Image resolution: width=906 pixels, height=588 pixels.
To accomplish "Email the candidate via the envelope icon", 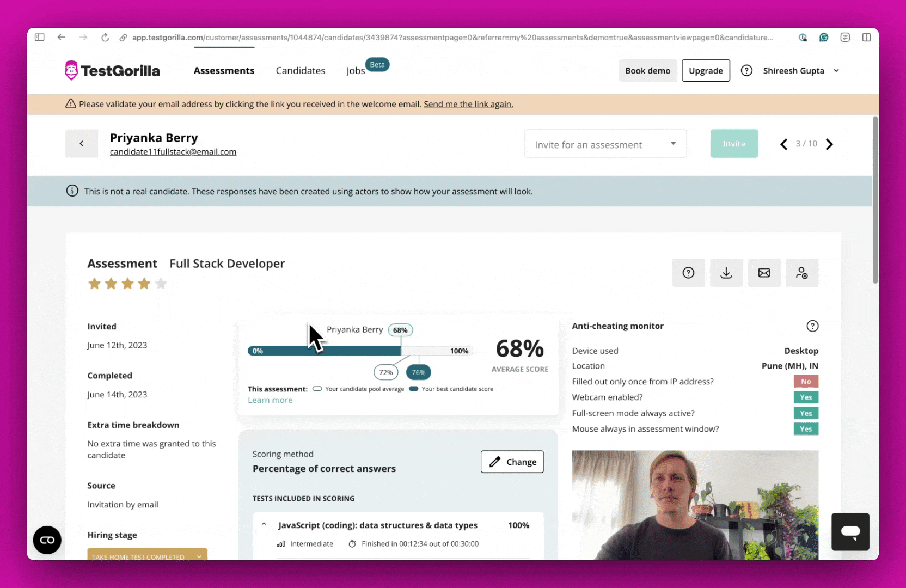I will tap(764, 273).
